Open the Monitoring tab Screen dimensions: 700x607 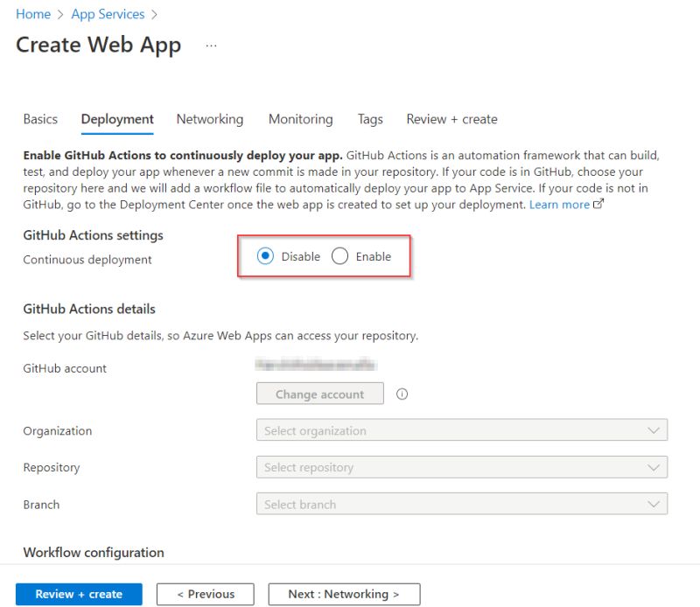299,119
